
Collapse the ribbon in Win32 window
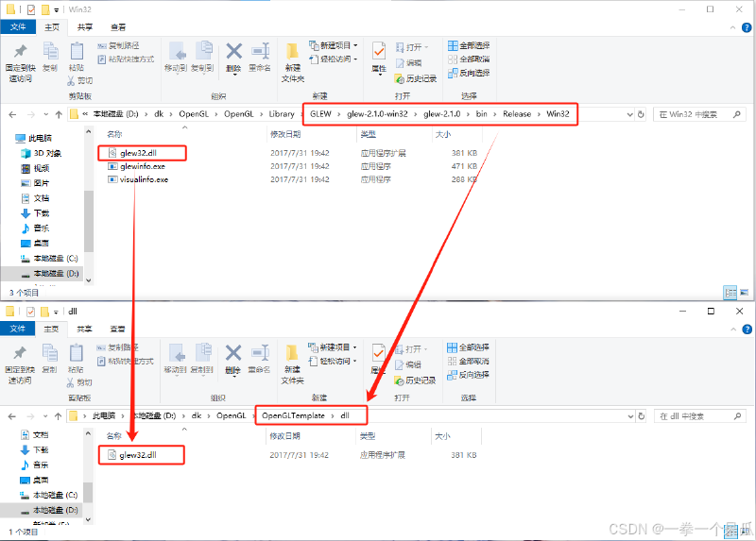click(733, 27)
